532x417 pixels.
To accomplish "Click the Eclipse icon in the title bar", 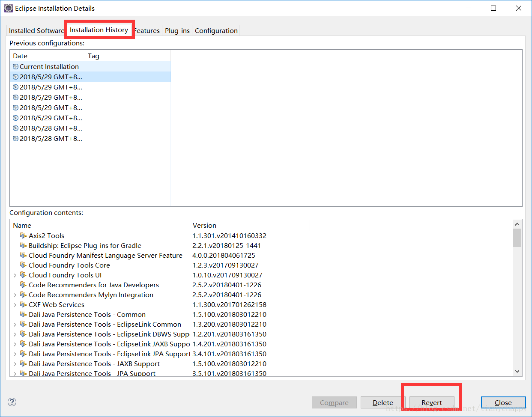I will point(8,8).
